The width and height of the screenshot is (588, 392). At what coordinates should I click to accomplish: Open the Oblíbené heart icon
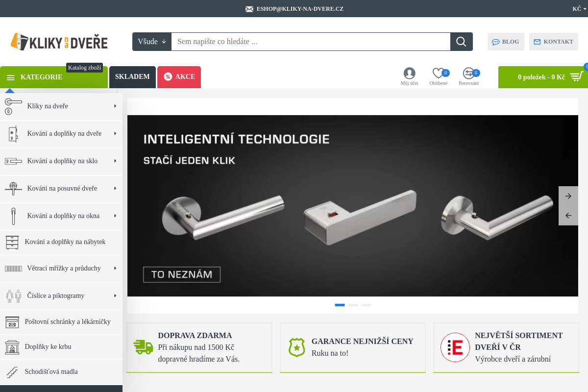[438, 73]
